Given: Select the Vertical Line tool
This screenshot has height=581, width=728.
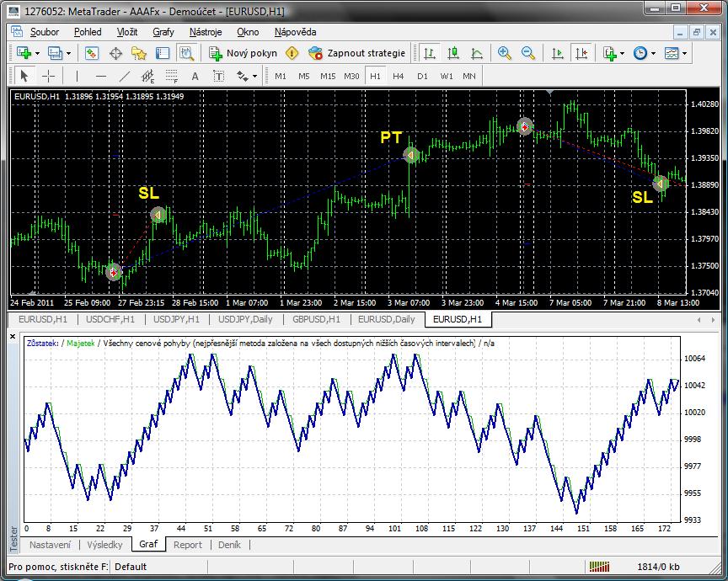Looking at the screenshot, I should pos(77,76).
